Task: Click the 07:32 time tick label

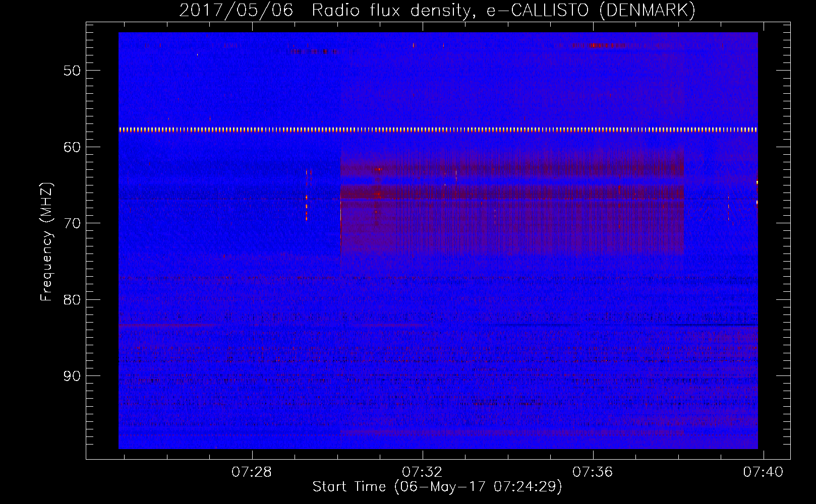Action: (422, 472)
